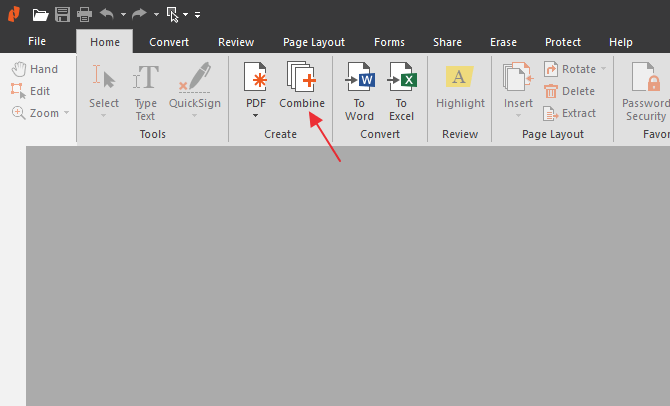Switch to the Convert tab
Image resolution: width=670 pixels, height=406 pixels.
click(x=169, y=42)
